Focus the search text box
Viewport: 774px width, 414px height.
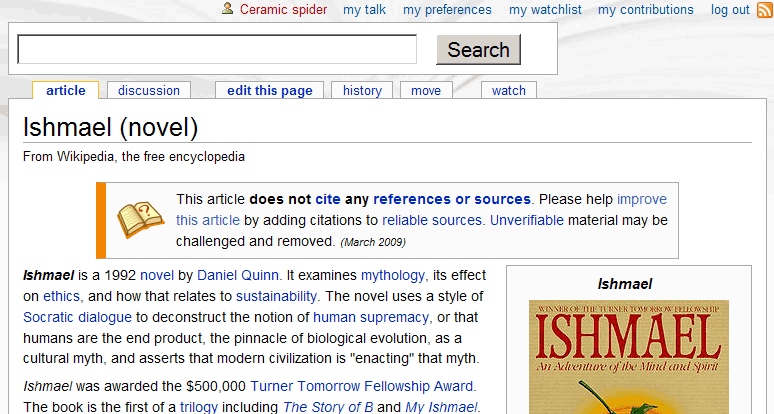point(217,49)
